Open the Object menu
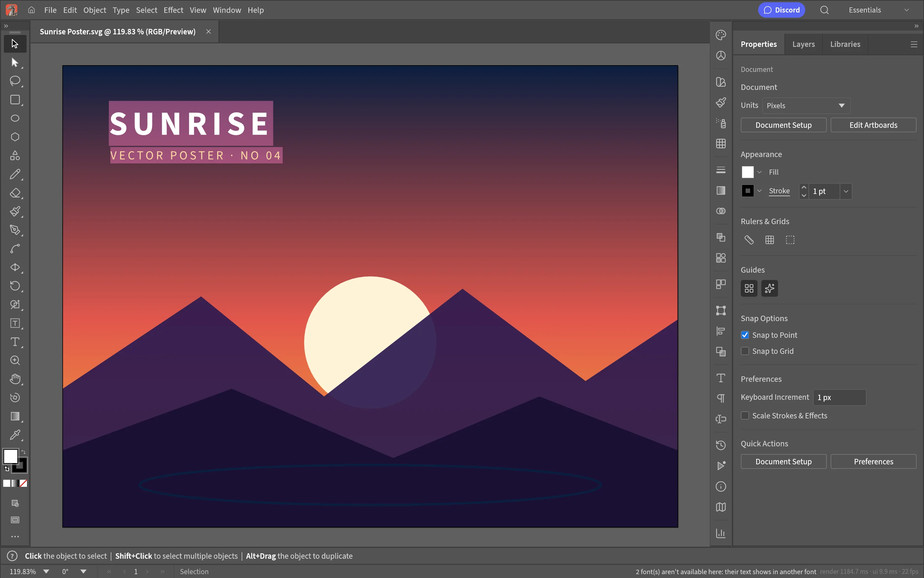The image size is (924, 578). [x=95, y=10]
